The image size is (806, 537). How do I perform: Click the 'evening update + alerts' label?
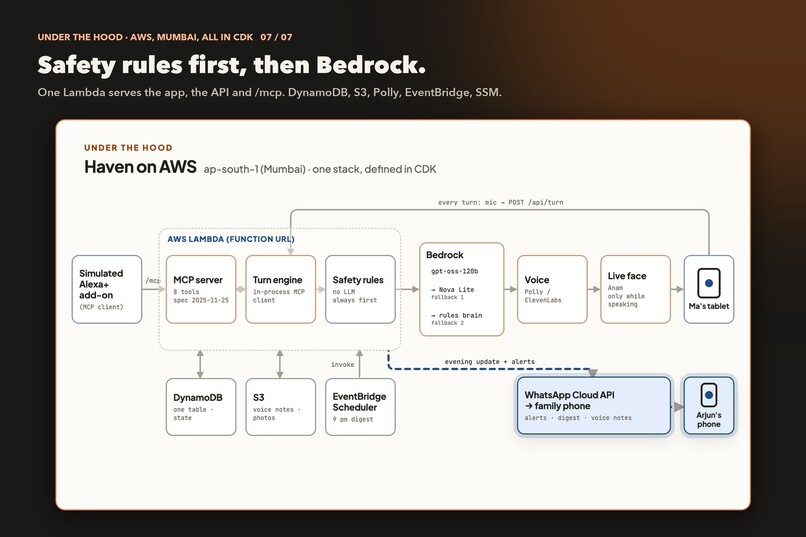489,362
